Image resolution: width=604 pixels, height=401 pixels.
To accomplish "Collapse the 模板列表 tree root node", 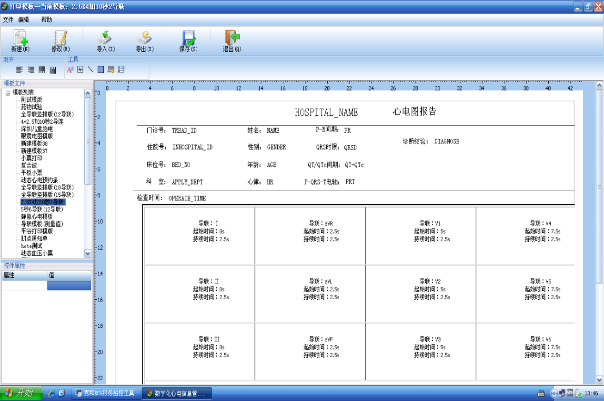I will [x=7, y=94].
